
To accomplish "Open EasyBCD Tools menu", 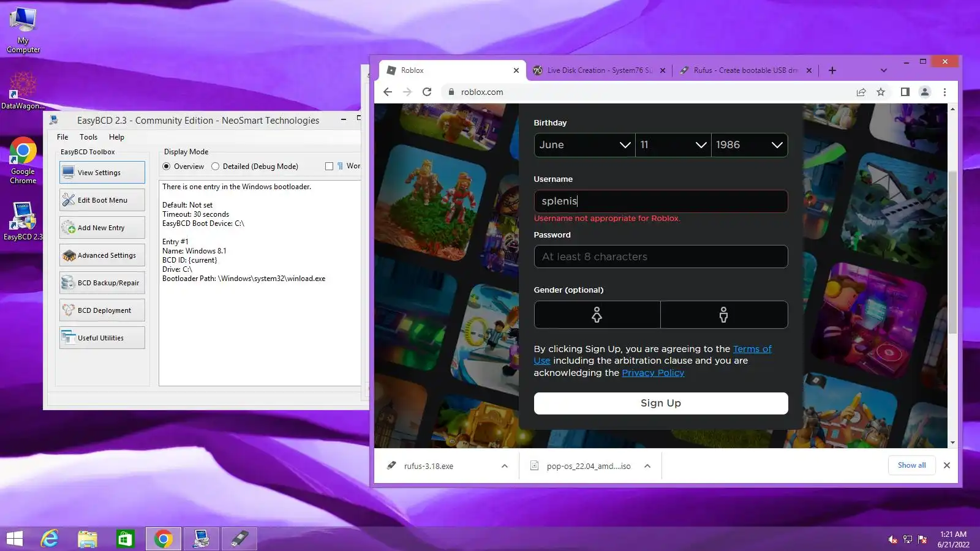I will click(88, 137).
